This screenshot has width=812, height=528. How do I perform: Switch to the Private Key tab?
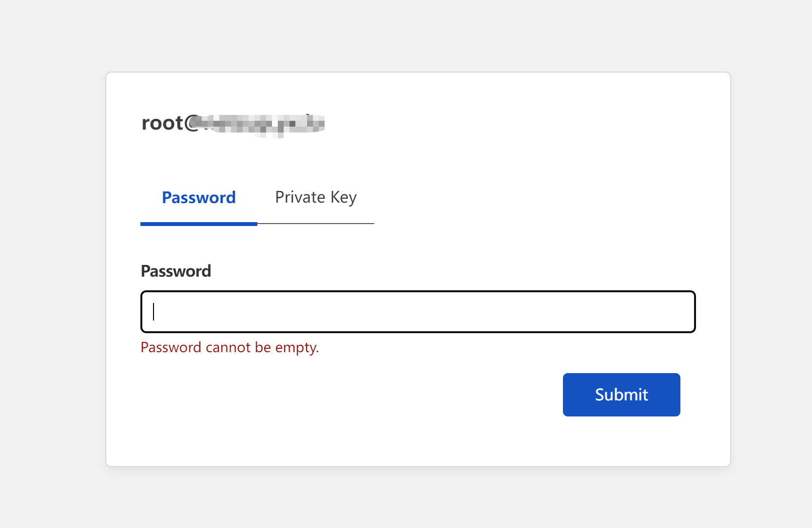click(x=316, y=197)
